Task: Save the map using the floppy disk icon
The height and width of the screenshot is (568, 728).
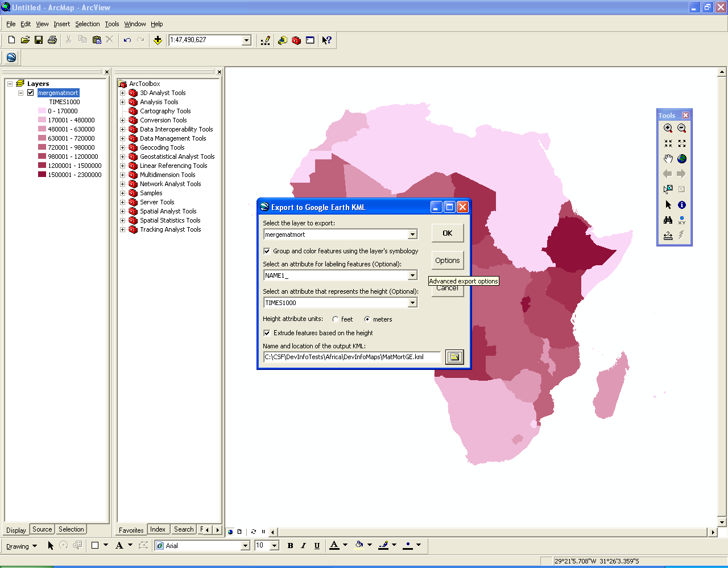Action: [x=39, y=40]
